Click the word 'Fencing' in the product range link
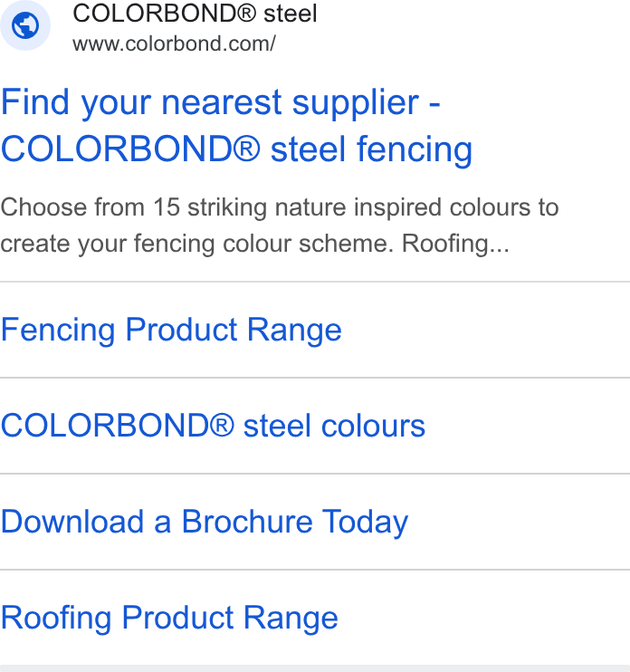 pyautogui.click(x=58, y=331)
